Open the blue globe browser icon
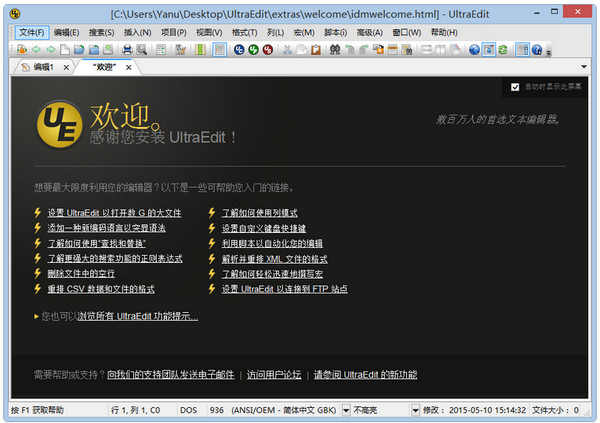The height and width of the screenshot is (423, 600). point(474,49)
